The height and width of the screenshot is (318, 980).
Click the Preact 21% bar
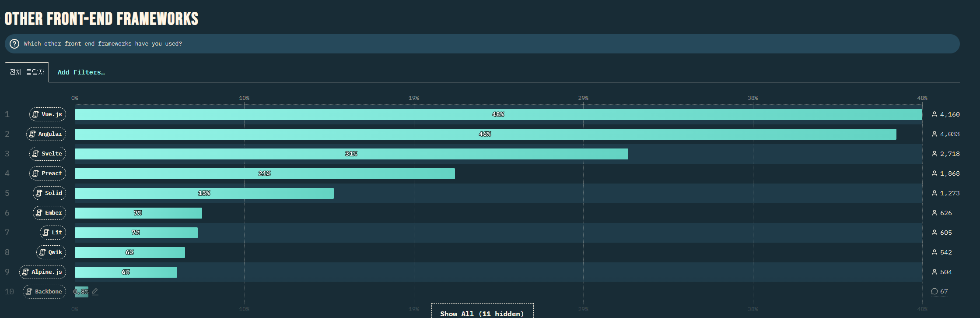[x=265, y=173]
